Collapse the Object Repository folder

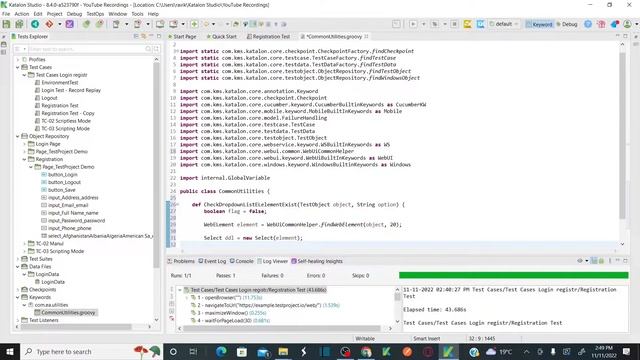[x=18, y=136]
